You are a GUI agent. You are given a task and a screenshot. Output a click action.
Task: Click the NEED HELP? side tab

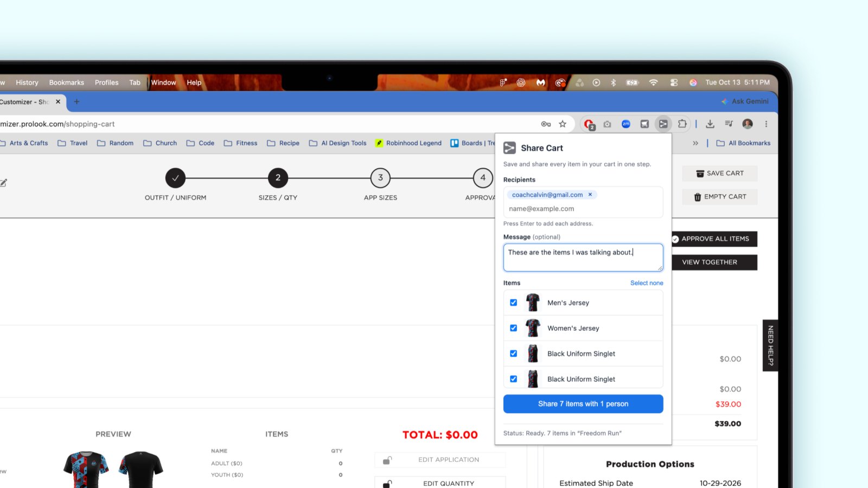(770, 345)
